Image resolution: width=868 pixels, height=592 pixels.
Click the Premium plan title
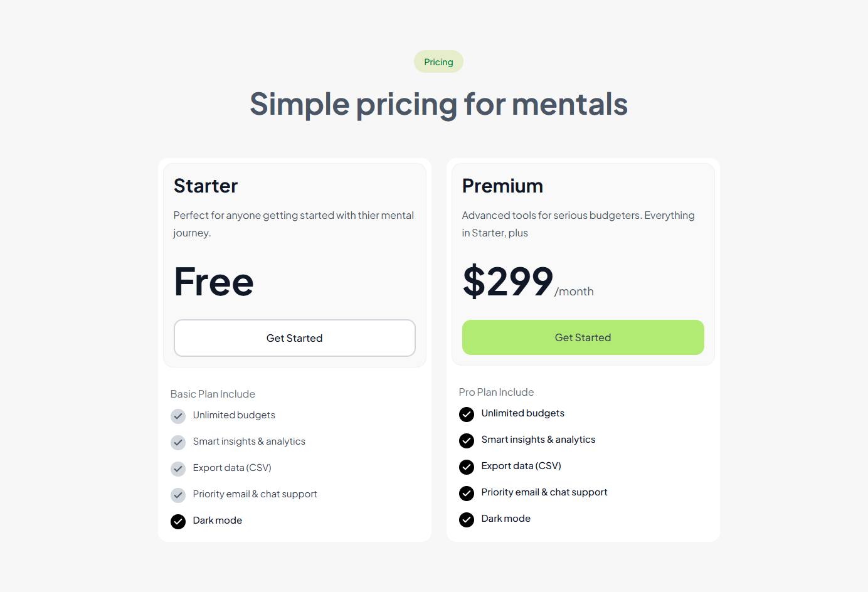point(502,186)
